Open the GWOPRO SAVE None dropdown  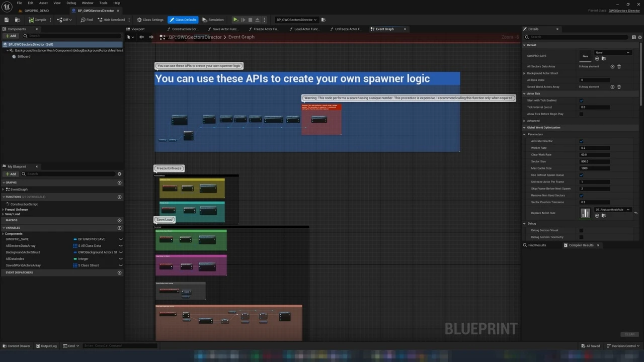(x=612, y=52)
